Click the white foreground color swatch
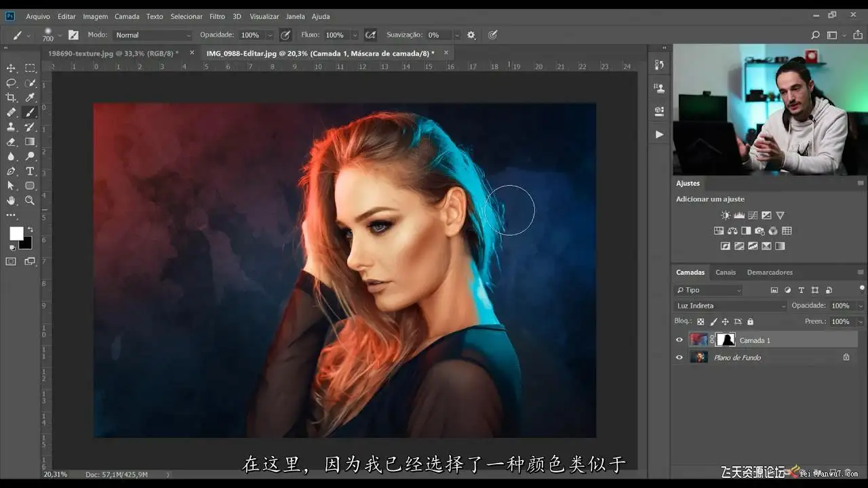The image size is (868, 488). pos(16,233)
